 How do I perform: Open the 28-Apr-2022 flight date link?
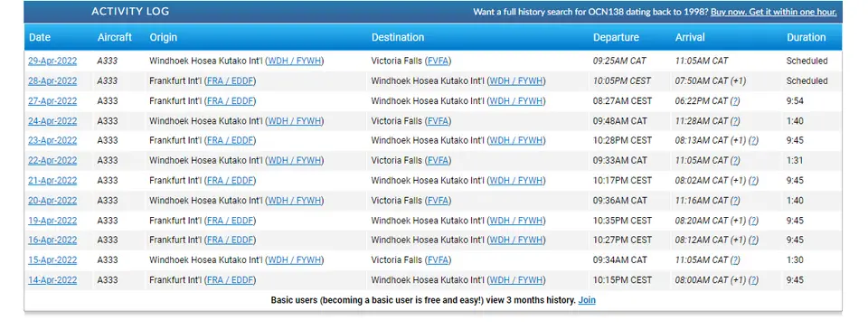click(52, 80)
